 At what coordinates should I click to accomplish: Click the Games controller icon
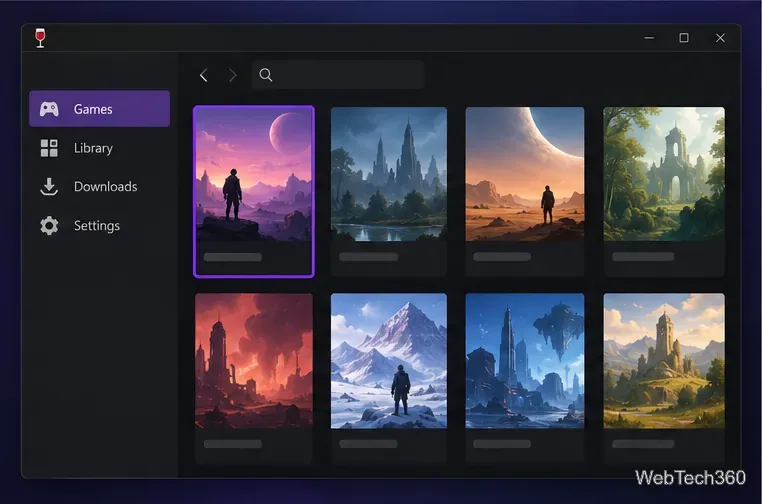(49, 109)
